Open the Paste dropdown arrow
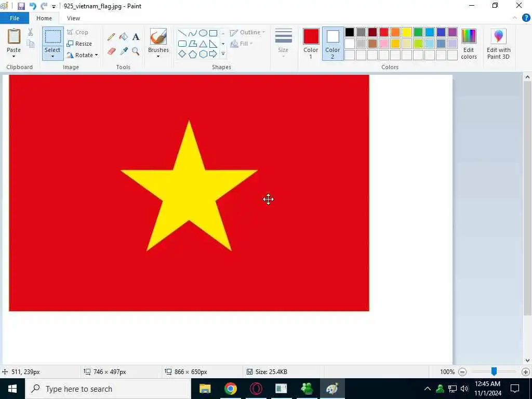Viewport: 532px width, 399px height. click(x=14, y=56)
